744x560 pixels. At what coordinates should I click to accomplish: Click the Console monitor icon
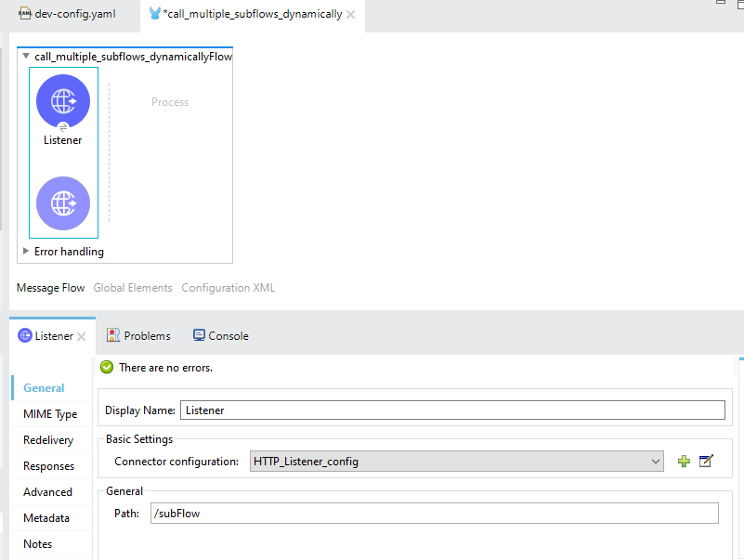coord(199,335)
